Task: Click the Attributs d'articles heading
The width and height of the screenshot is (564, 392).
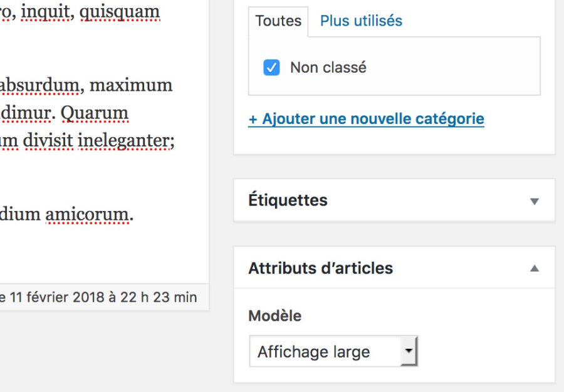Action: pyautogui.click(x=320, y=268)
